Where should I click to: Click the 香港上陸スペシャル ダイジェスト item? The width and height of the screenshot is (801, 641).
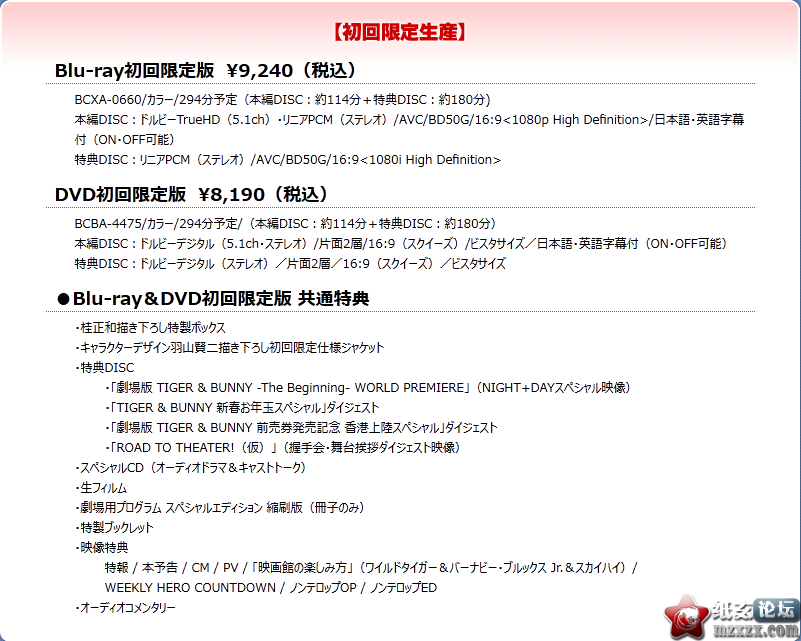[301, 428]
